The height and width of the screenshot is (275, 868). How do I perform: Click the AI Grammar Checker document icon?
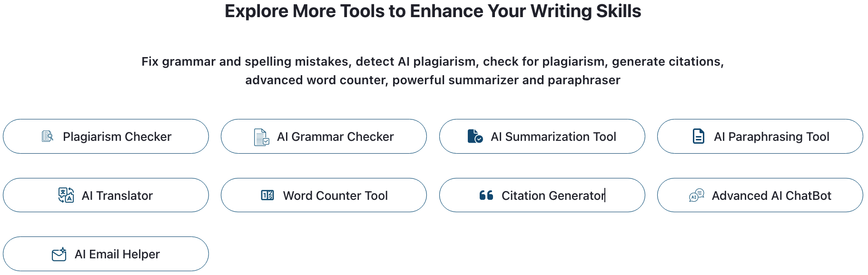pos(261,137)
